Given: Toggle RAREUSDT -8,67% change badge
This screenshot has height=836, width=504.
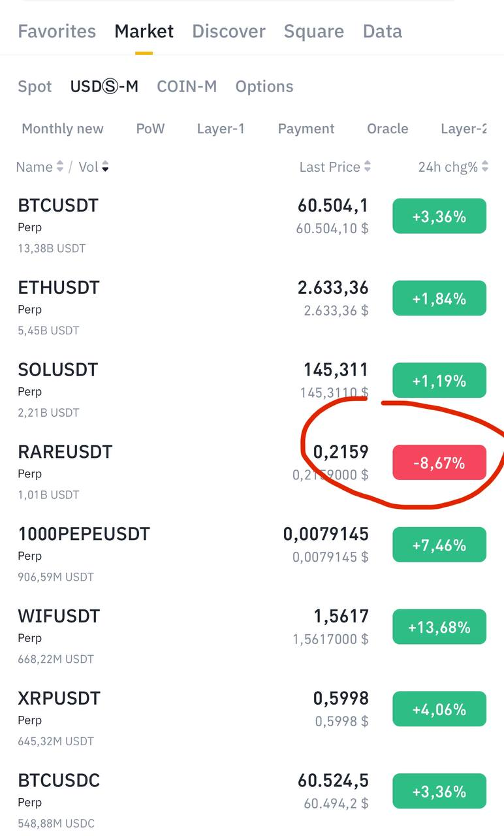Looking at the screenshot, I should point(439,463).
